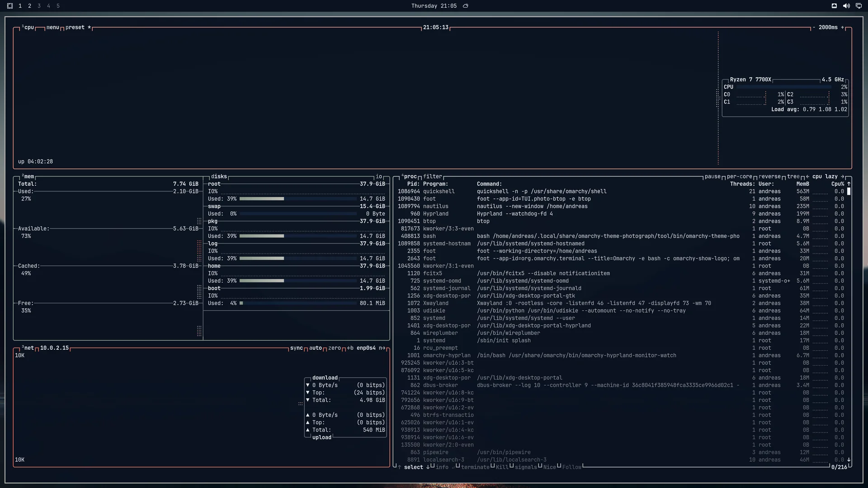Click the select down arrow in proc footer
The width and height of the screenshot is (868, 488).
(x=428, y=467)
